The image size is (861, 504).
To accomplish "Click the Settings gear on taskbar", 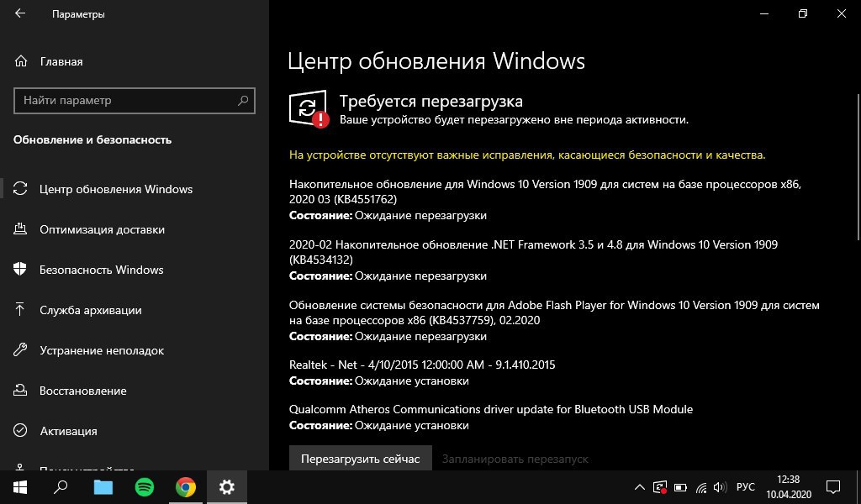I will pyautogui.click(x=227, y=487).
